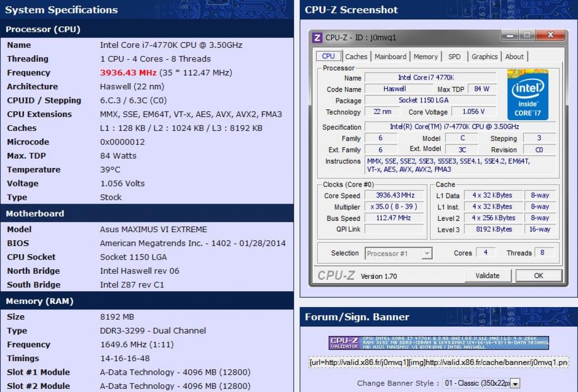The width and height of the screenshot is (578, 392).
Task: Click the Level 3 8192 KBytes cache field
Action: click(493, 229)
